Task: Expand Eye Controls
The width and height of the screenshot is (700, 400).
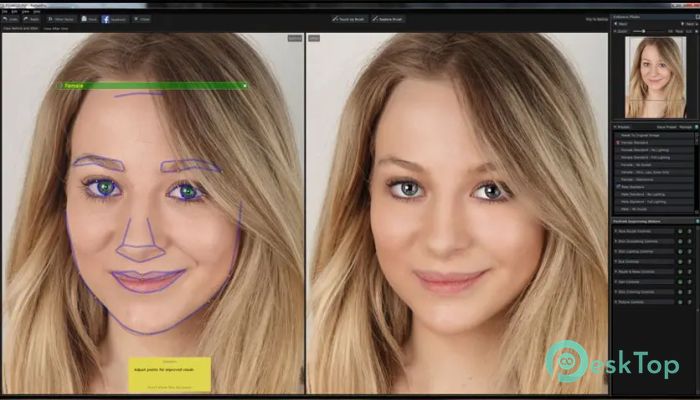Action: click(643, 262)
